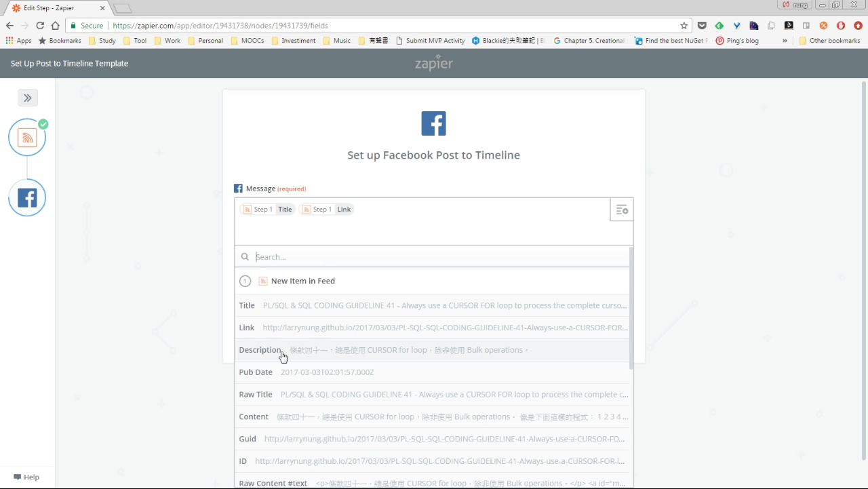This screenshot has width=868, height=489.
Task: Select the Step 1 Link pill
Action: [326, 210]
